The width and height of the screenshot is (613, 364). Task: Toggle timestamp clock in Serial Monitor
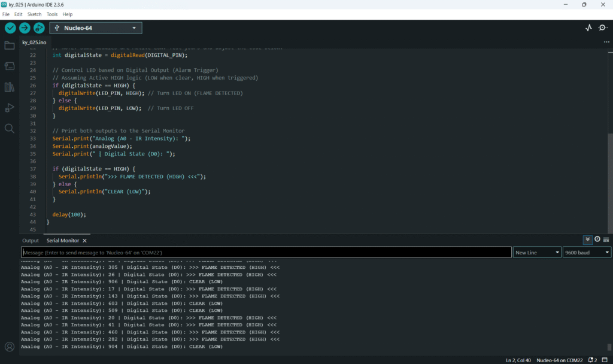tap(597, 239)
